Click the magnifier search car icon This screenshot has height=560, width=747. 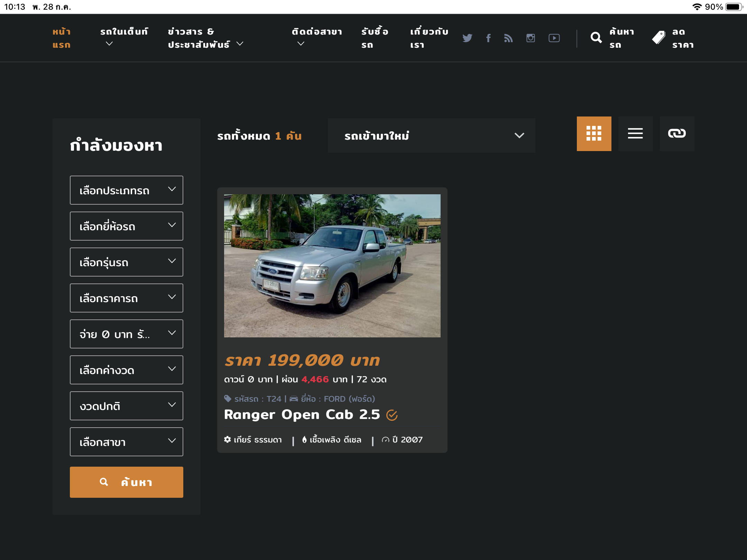[596, 38]
